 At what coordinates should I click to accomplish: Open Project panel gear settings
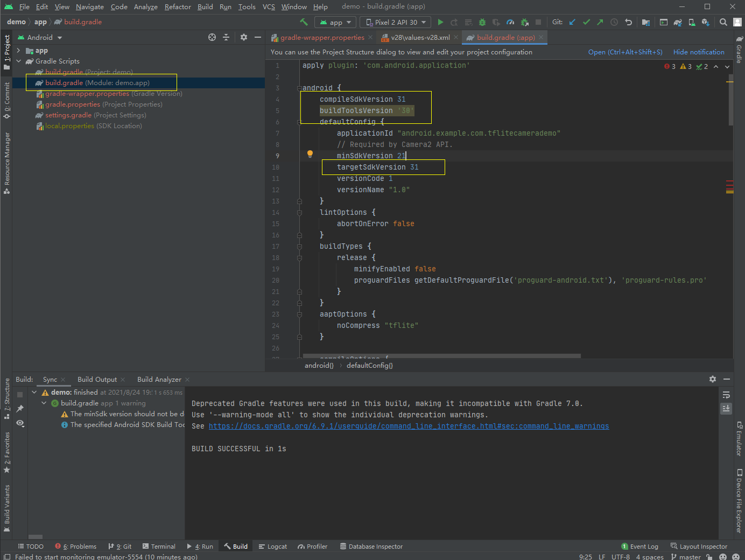tap(244, 37)
